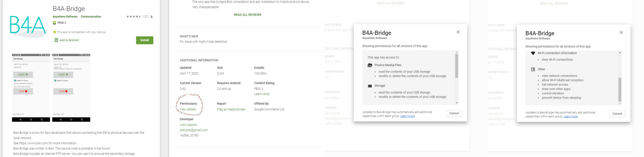Open the Anywhere Software developer link
The image size is (644, 157).
(x=65, y=17)
